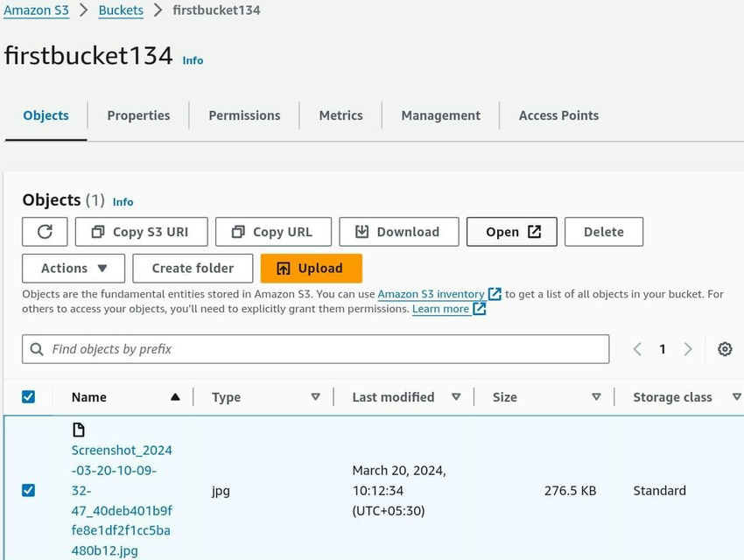Screen dimensions: 744x560
Task: Expand the Actions dropdown menu
Action: click(x=74, y=269)
